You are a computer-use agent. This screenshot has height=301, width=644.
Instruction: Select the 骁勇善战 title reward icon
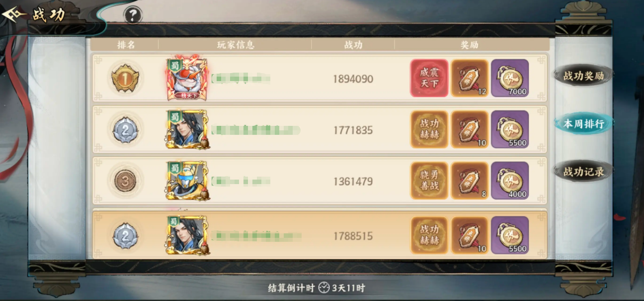pyautogui.click(x=429, y=181)
